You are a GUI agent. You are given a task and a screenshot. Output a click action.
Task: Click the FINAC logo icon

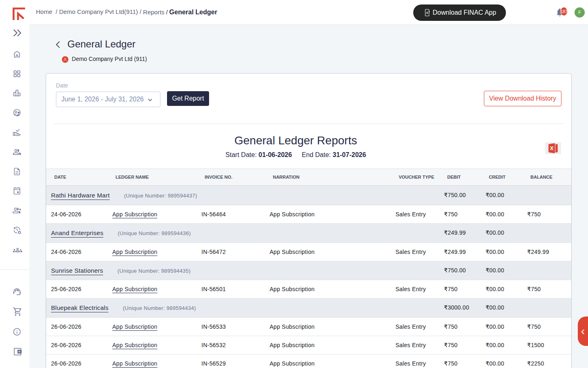coord(18,14)
